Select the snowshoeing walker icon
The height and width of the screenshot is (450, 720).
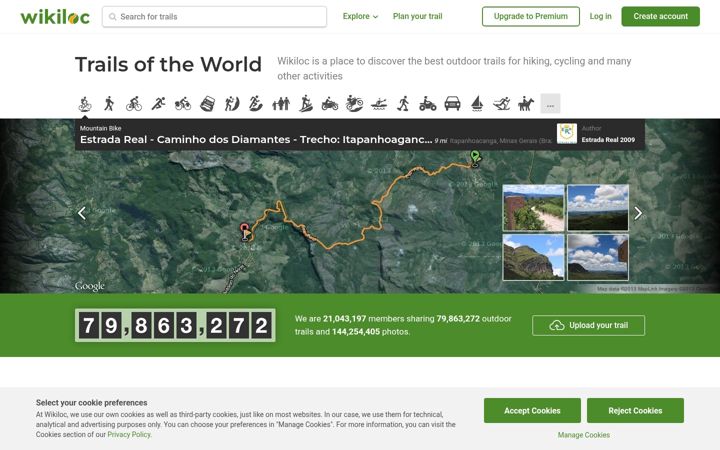(x=404, y=104)
